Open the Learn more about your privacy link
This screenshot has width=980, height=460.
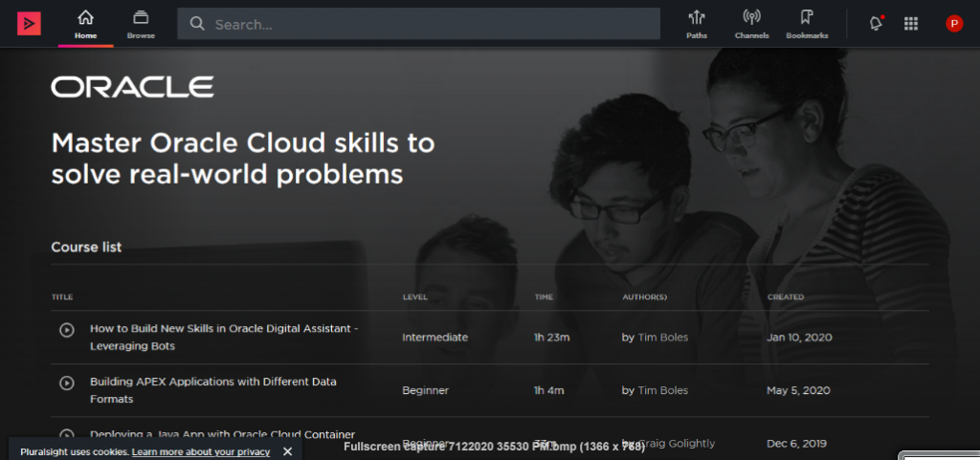click(201, 452)
